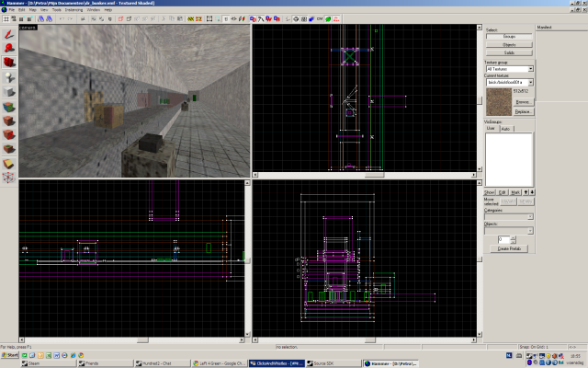The image size is (588, 368).
Task: Open the Windows Start menu
Action: [x=10, y=353]
